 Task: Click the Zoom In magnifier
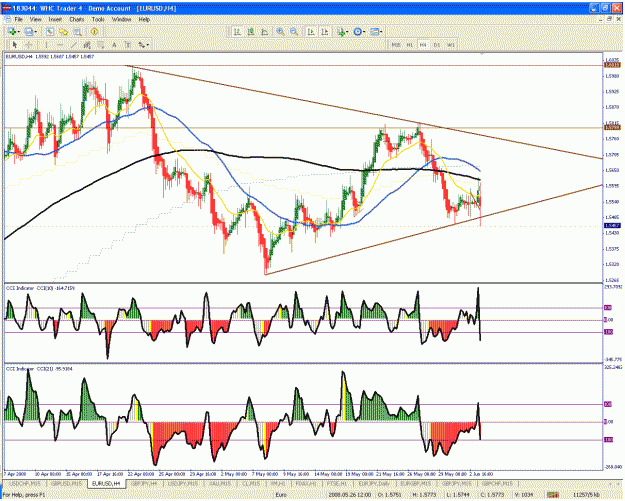click(281, 31)
